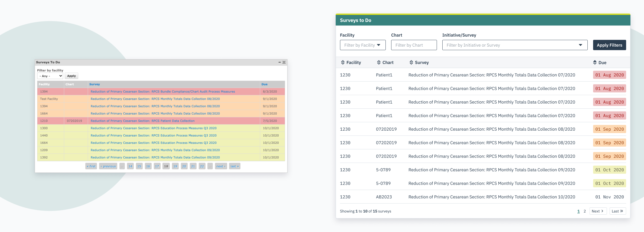Click the Facility column sort icon
644x232 pixels.
tap(343, 63)
